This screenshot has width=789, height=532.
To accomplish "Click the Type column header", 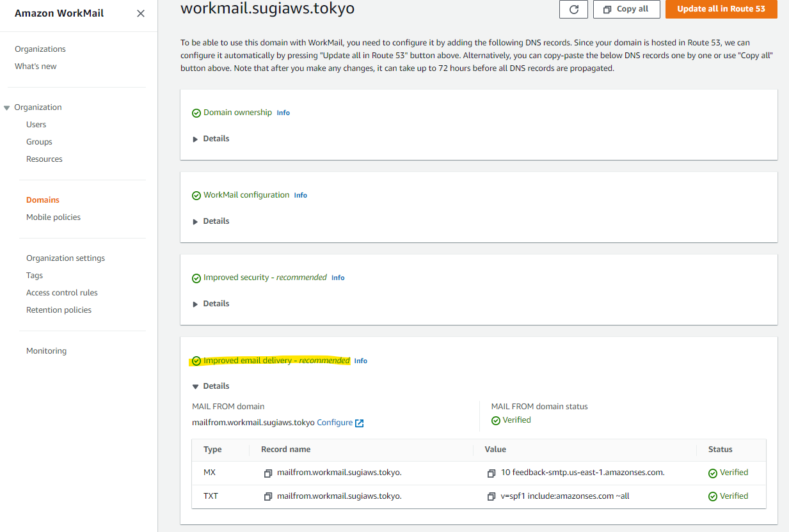I will [212, 450].
